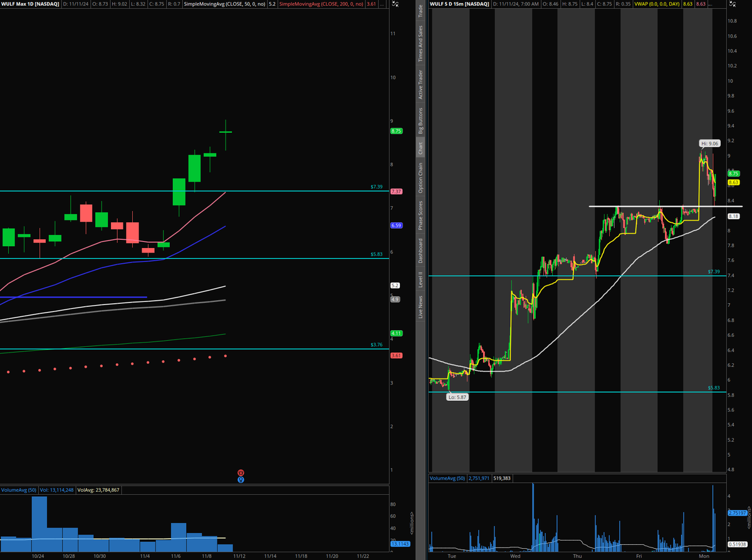The image size is (752, 560).
Task: Click the Wed label on the 15m time axis
Action: 515,555
